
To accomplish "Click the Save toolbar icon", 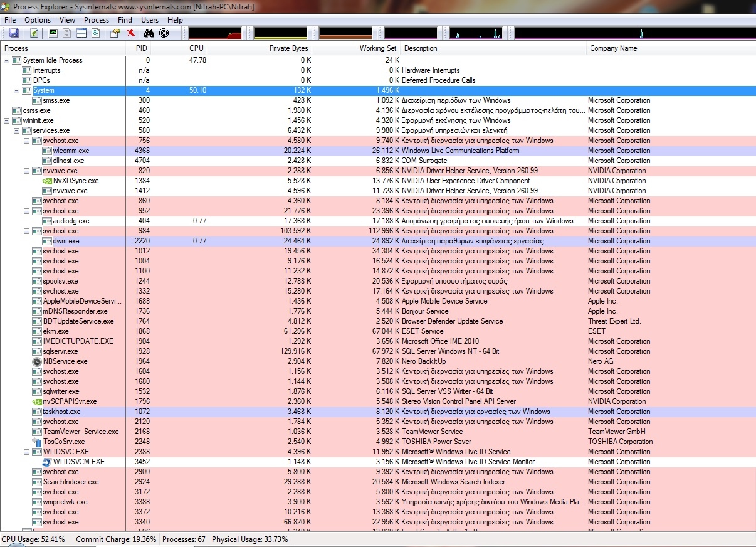I will tap(14, 33).
